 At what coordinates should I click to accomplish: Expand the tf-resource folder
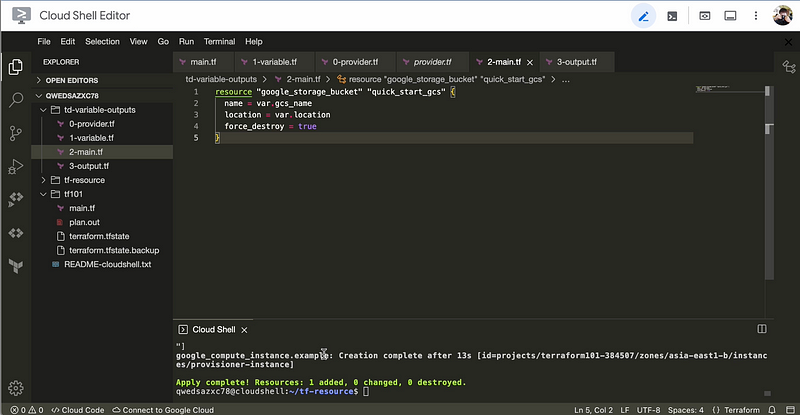click(x=102, y=180)
